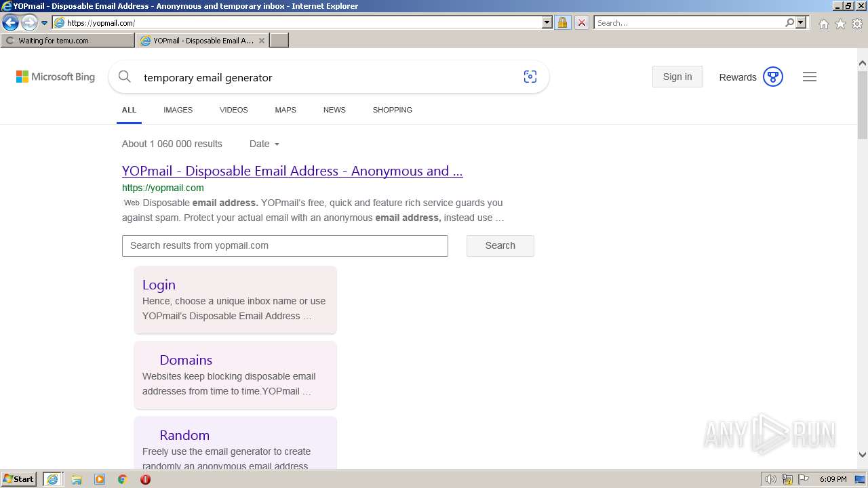This screenshot has height=488, width=868.
Task: Click the Sign in button
Action: coord(677,77)
